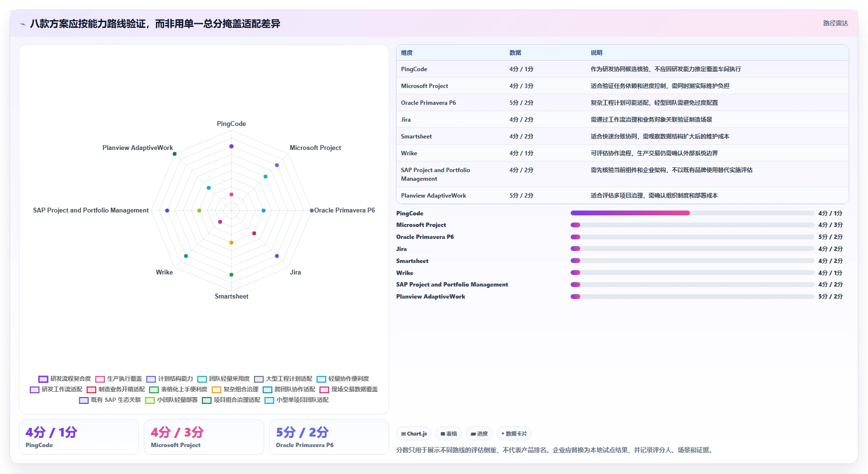
Task: Click the green outer point on the Smartsheet axis
Action: tap(231, 274)
